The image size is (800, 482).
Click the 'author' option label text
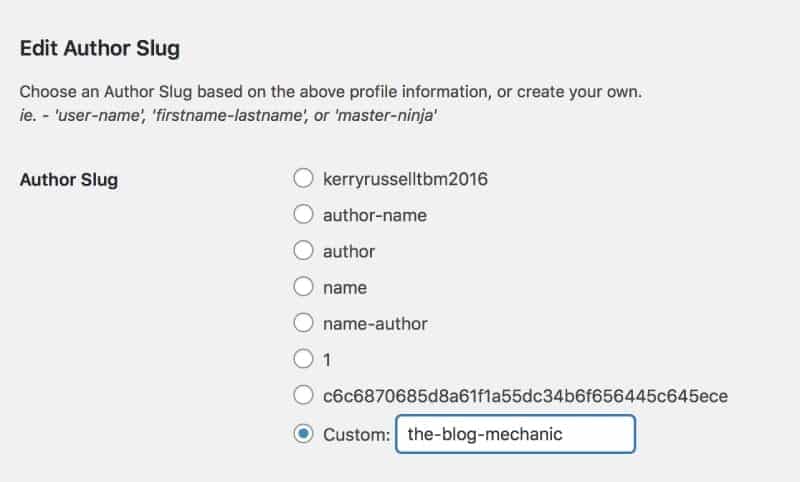pos(349,251)
